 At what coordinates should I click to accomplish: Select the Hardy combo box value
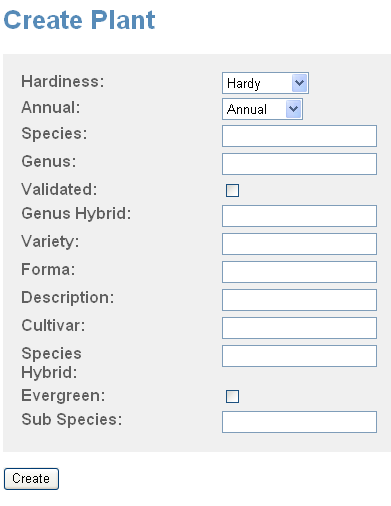point(265,83)
